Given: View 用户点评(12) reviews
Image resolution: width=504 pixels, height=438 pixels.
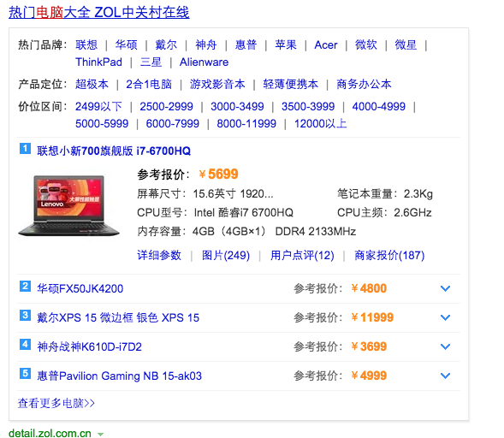Looking at the screenshot, I should coord(302,255).
